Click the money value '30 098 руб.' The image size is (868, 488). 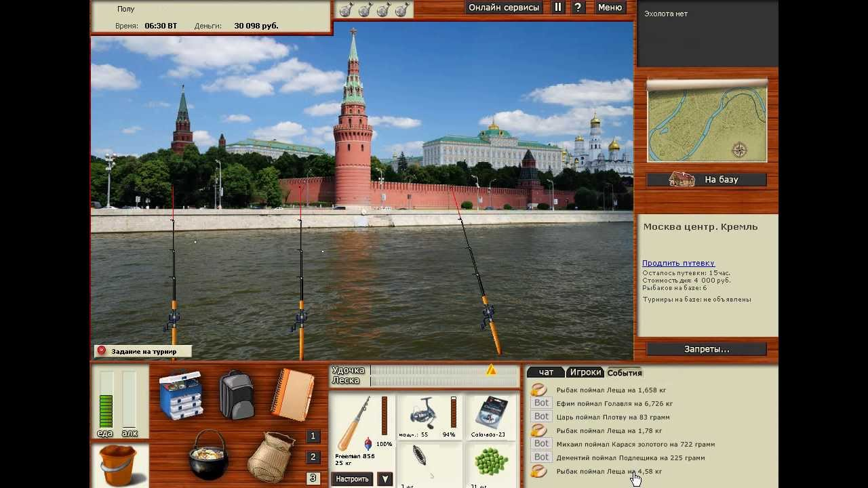click(256, 26)
